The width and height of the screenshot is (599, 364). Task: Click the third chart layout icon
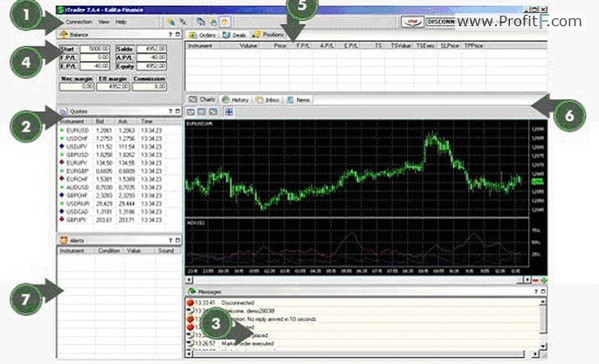[213, 112]
